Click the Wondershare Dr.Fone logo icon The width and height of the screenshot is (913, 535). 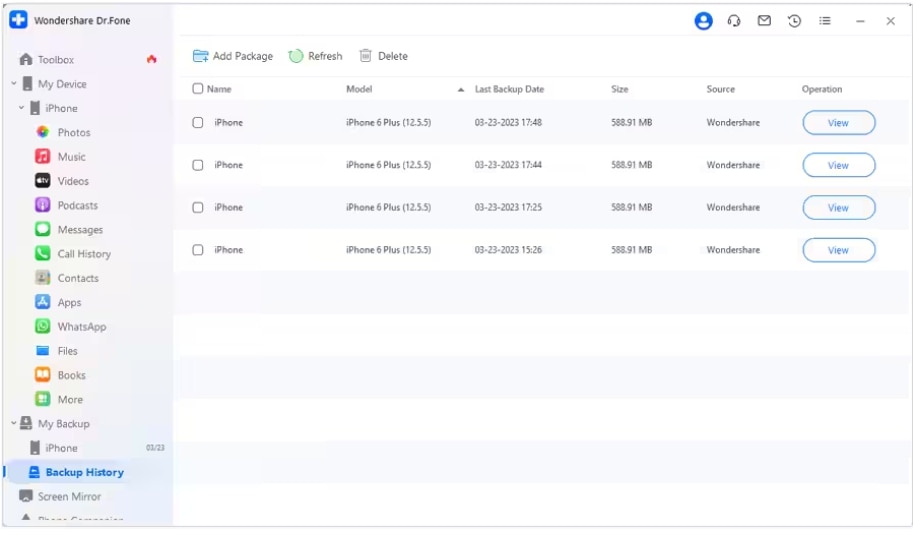(x=18, y=20)
